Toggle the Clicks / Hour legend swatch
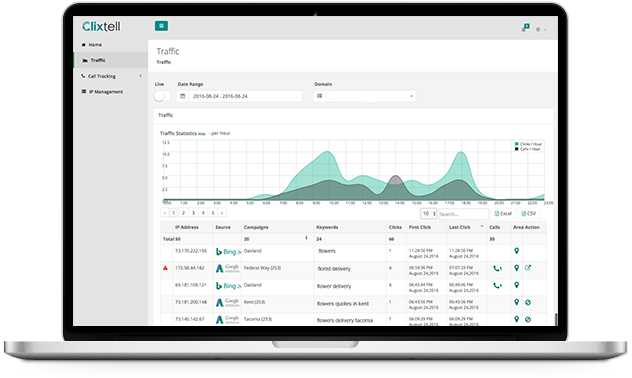This screenshot has height=378, width=632. coord(517,144)
